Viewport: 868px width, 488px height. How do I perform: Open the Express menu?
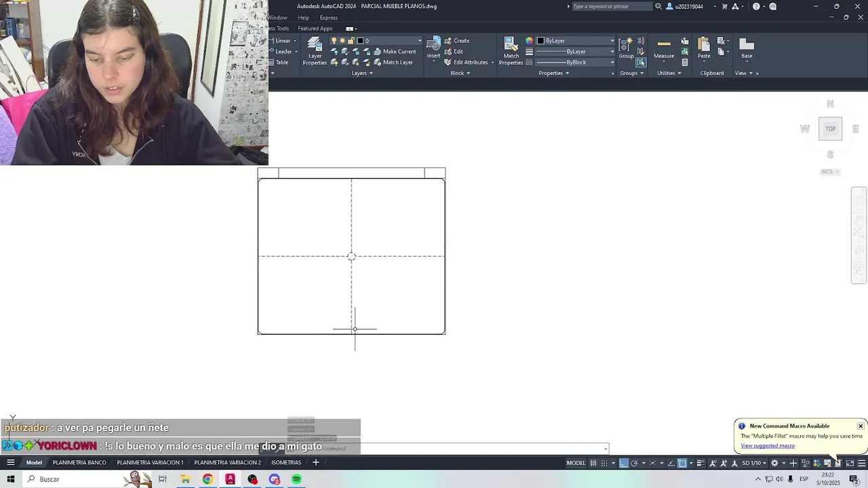click(328, 18)
